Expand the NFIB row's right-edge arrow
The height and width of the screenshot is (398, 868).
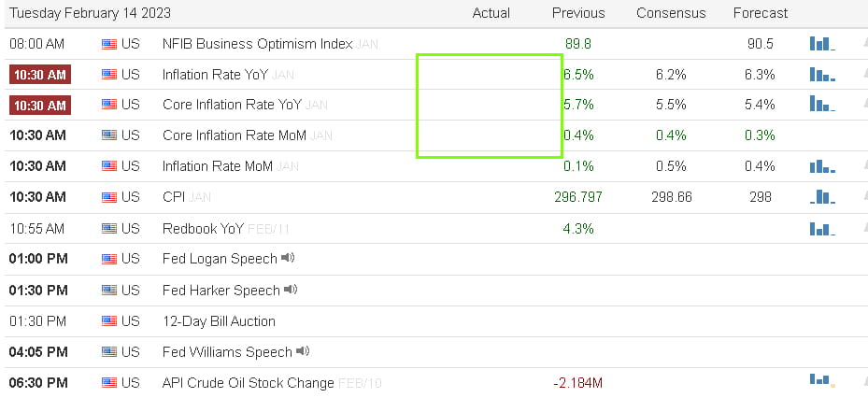point(859,44)
